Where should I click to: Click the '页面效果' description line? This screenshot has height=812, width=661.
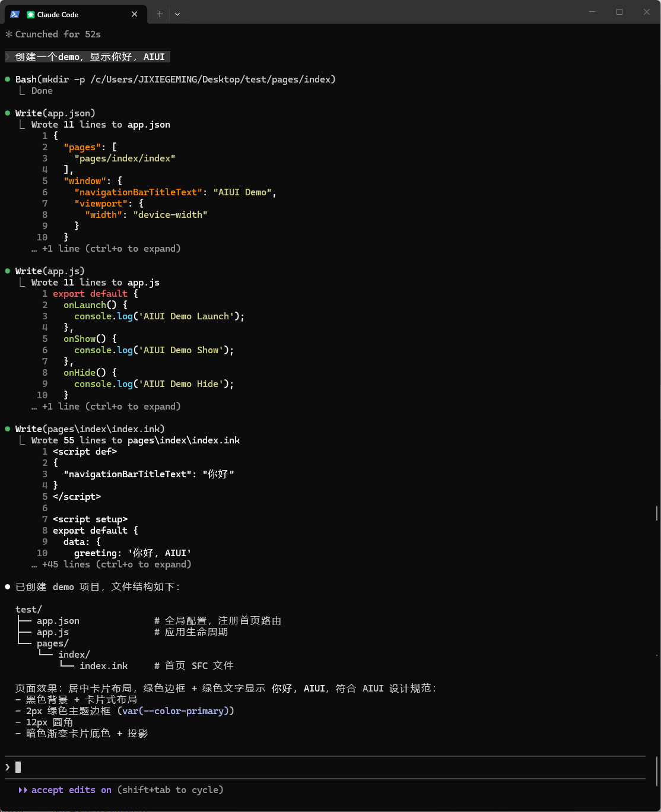pyautogui.click(x=226, y=689)
